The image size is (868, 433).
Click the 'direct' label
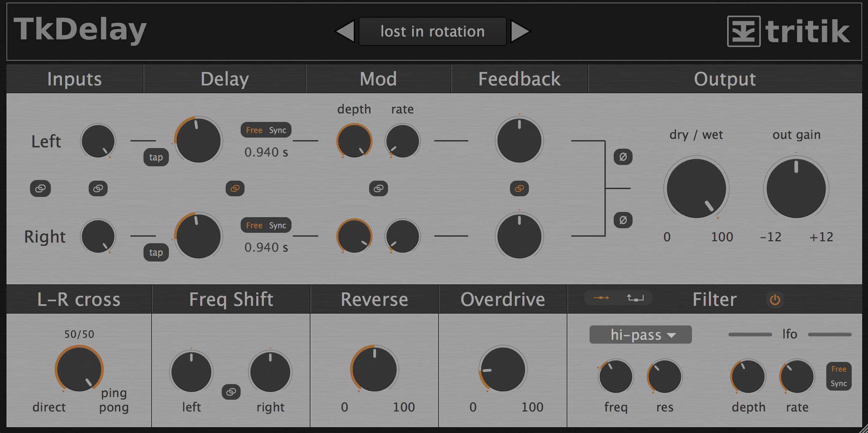pos(49,407)
